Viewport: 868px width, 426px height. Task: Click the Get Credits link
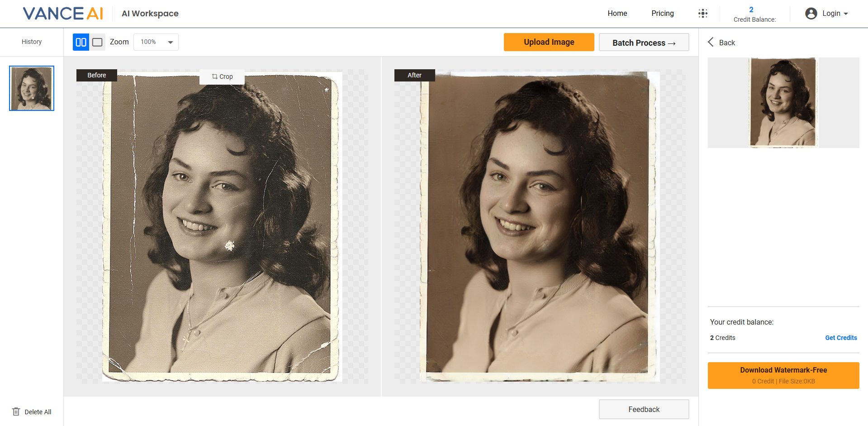click(841, 338)
